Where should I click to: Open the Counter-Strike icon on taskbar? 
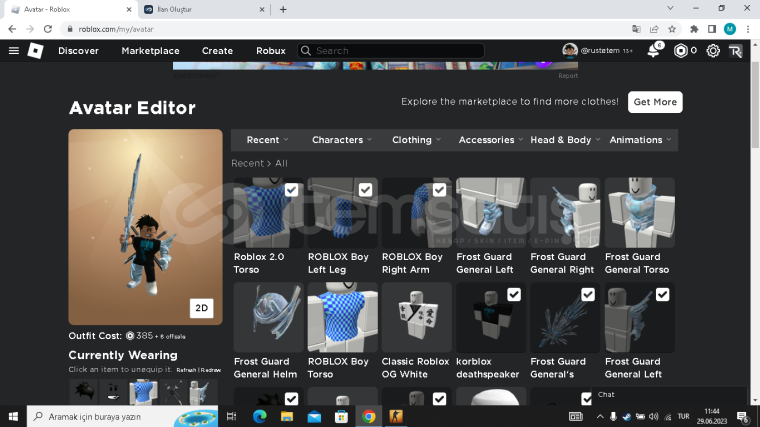click(396, 417)
